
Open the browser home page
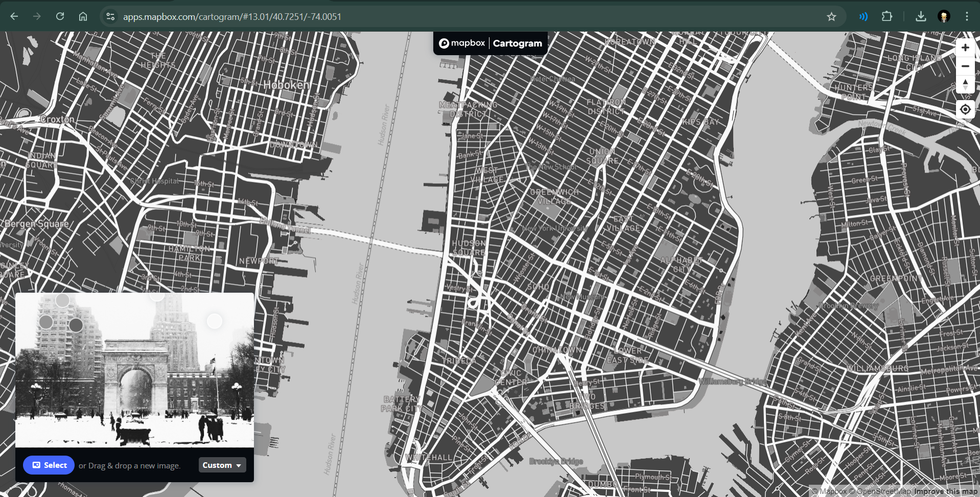click(83, 16)
